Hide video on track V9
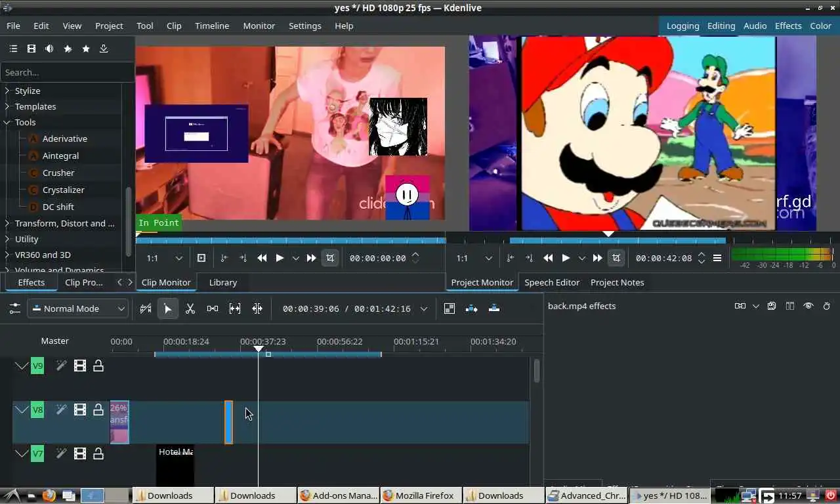This screenshot has width=840, height=504. (80, 366)
